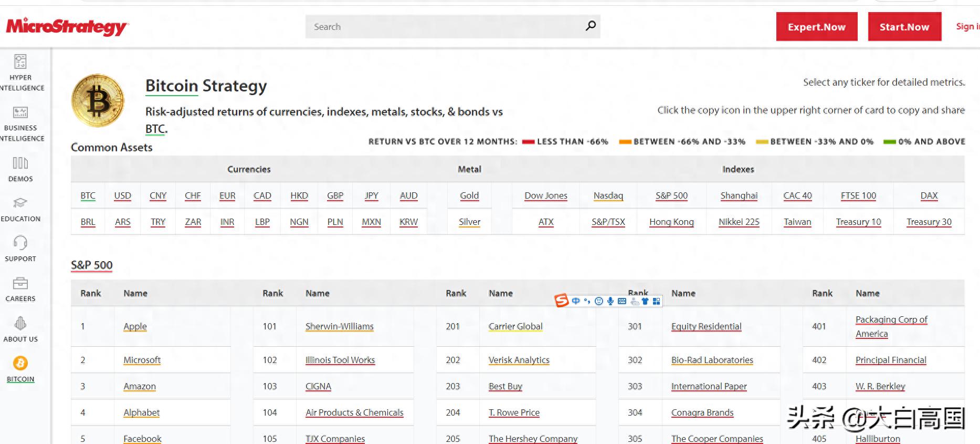Open the CAC 40 index
The width and height of the screenshot is (980, 444).
(797, 195)
